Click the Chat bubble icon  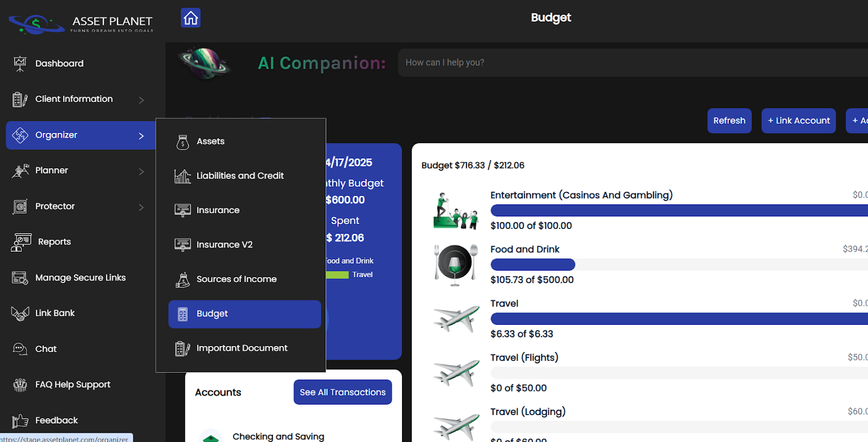point(20,349)
